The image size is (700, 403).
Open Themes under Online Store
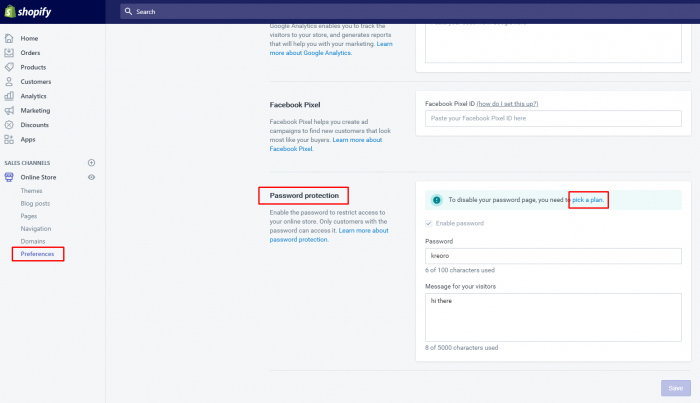click(31, 191)
